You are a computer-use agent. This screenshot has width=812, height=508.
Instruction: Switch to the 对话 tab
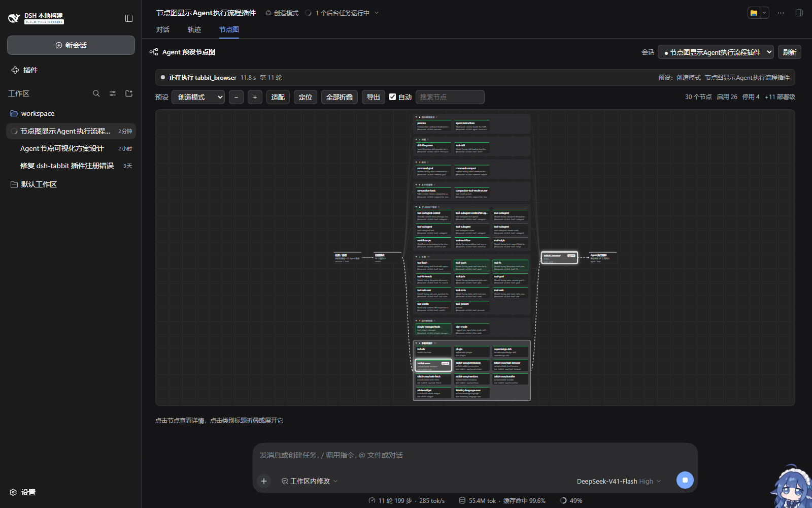click(163, 29)
